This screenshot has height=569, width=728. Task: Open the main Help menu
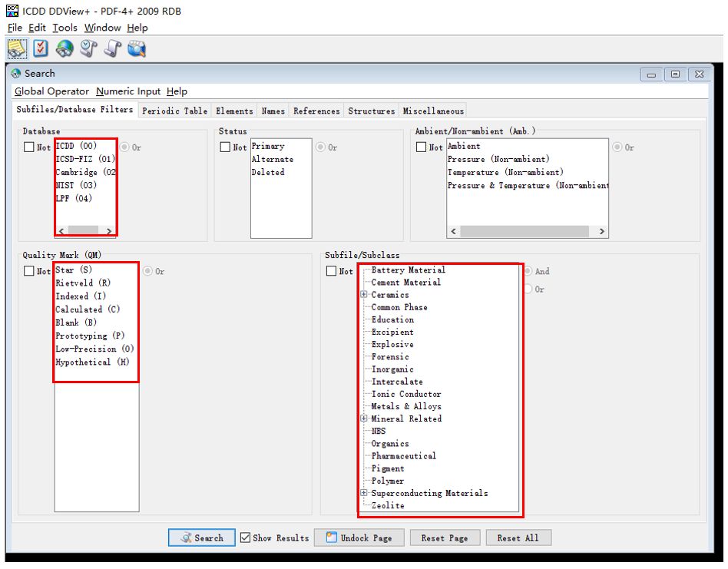[137, 28]
